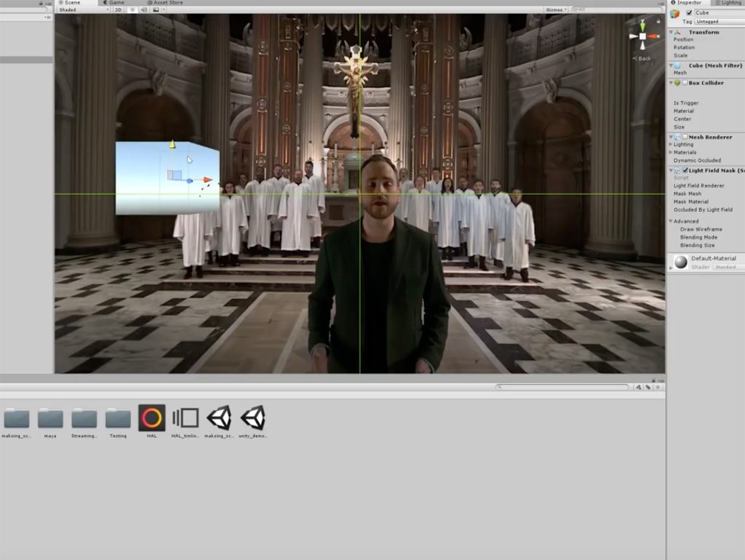Click the "Blending Mode" label
The image size is (745, 560).
[698, 237]
